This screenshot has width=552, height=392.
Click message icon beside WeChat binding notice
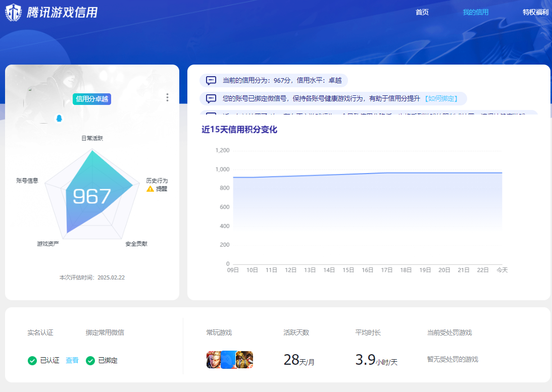tap(211, 98)
